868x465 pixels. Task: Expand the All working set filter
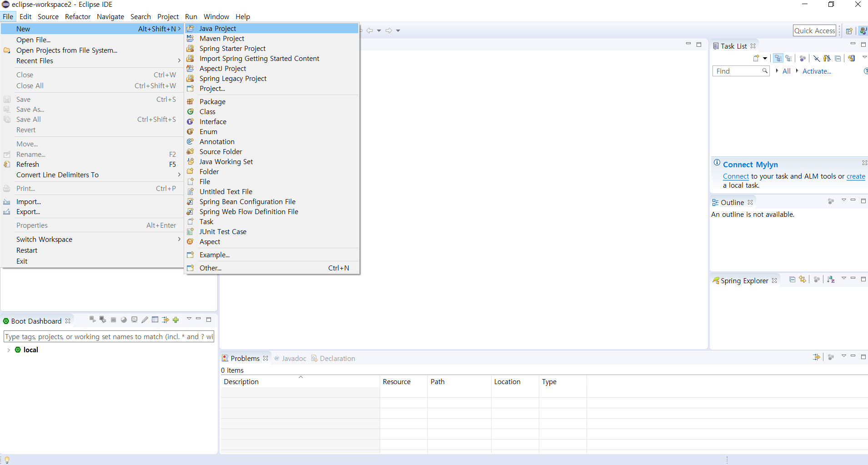tap(777, 71)
